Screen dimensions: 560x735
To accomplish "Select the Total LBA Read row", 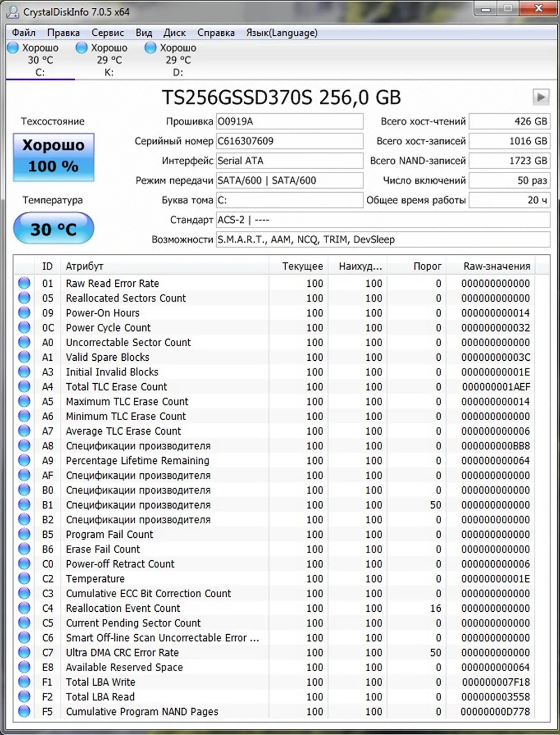I will (274, 697).
